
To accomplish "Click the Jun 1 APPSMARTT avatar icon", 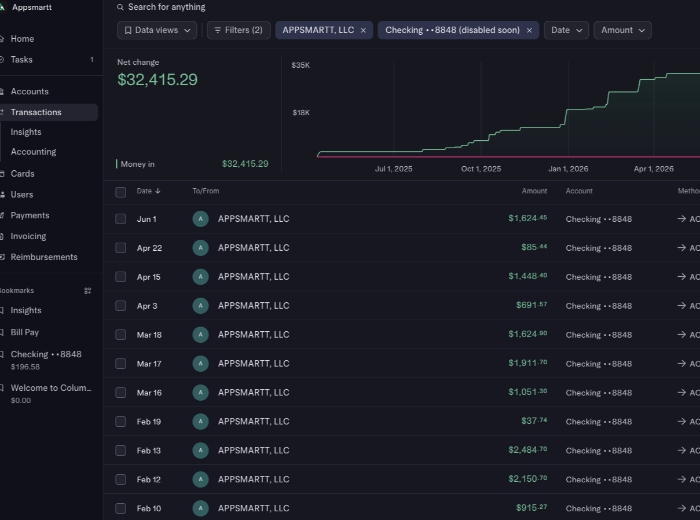I will [200, 219].
